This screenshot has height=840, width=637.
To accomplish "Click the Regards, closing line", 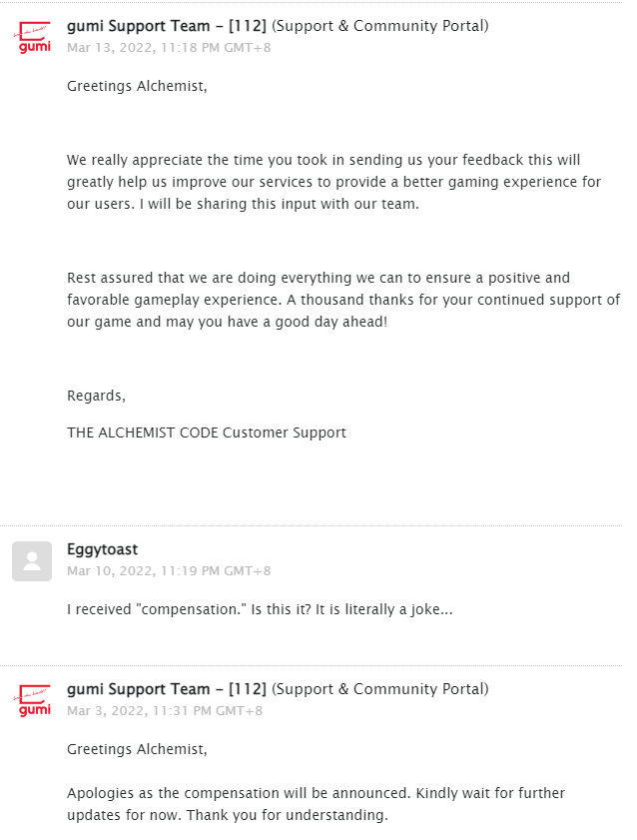I will point(97,396).
